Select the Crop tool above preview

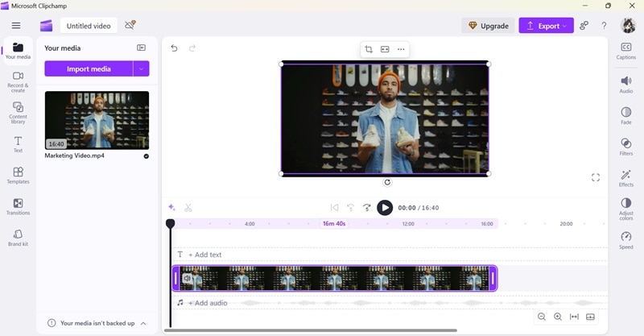(369, 49)
